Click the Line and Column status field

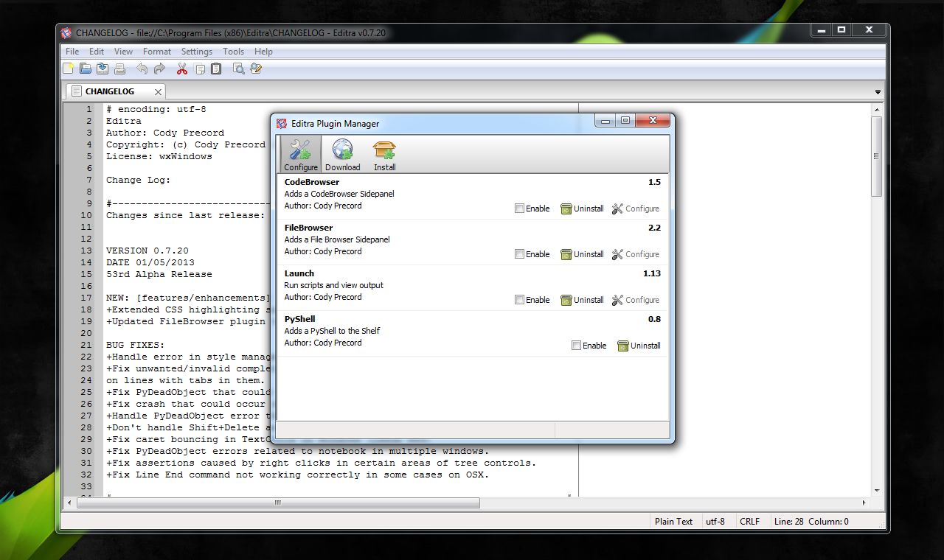(x=811, y=521)
